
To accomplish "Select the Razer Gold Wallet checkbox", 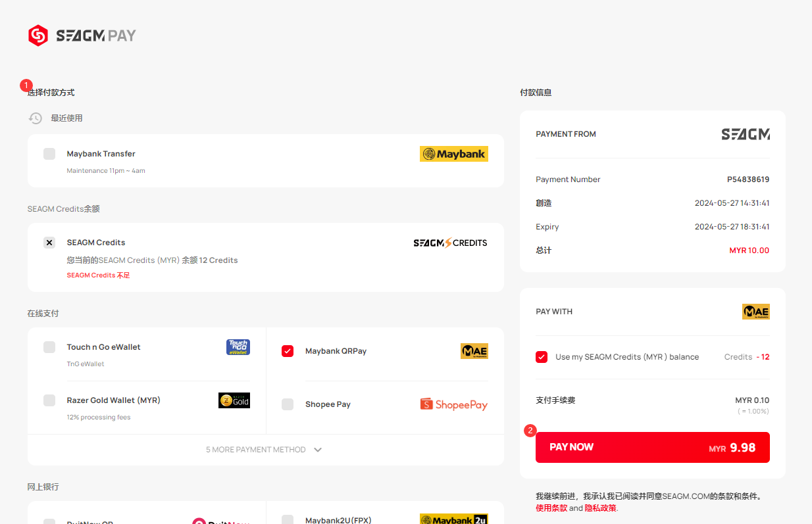I will tap(49, 400).
